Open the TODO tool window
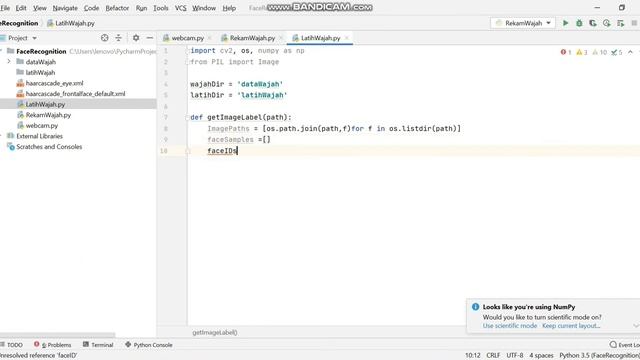 (x=11, y=345)
